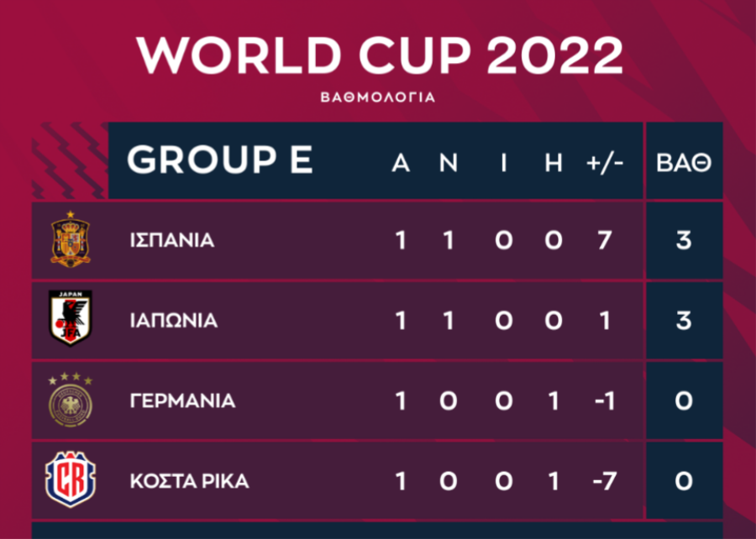Click the WORLD CUP 2022 title
Viewport: 756px width, 539px height.
pyautogui.click(x=380, y=55)
